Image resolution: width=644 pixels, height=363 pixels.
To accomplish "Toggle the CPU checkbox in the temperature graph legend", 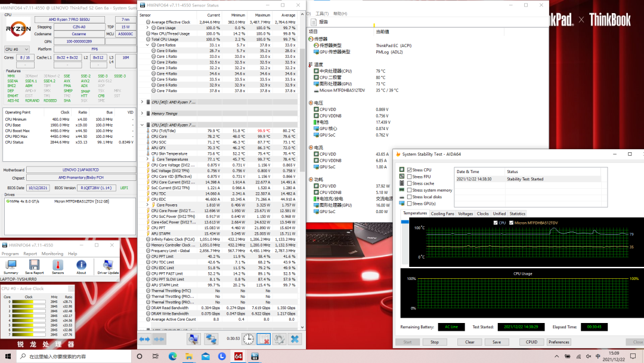I will click(x=496, y=223).
